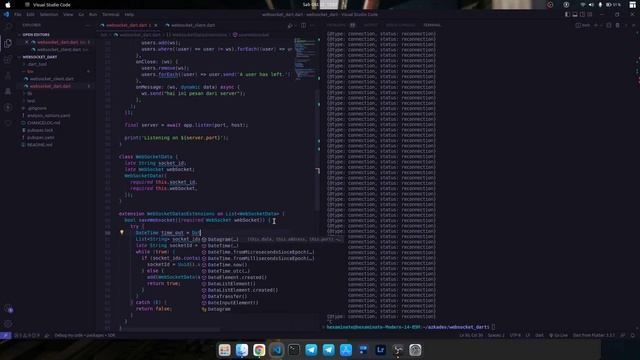640x360 pixels.
Task: Open the Help menu
Action: click(x=129, y=14)
